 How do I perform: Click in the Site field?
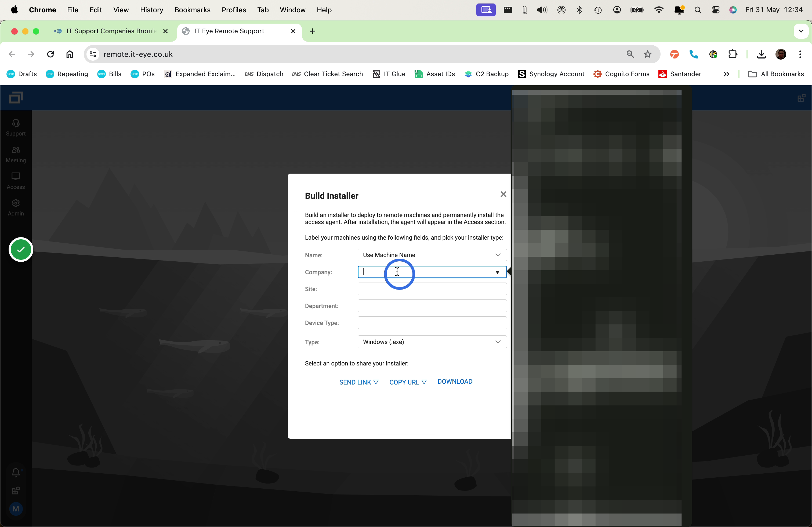[x=432, y=289]
